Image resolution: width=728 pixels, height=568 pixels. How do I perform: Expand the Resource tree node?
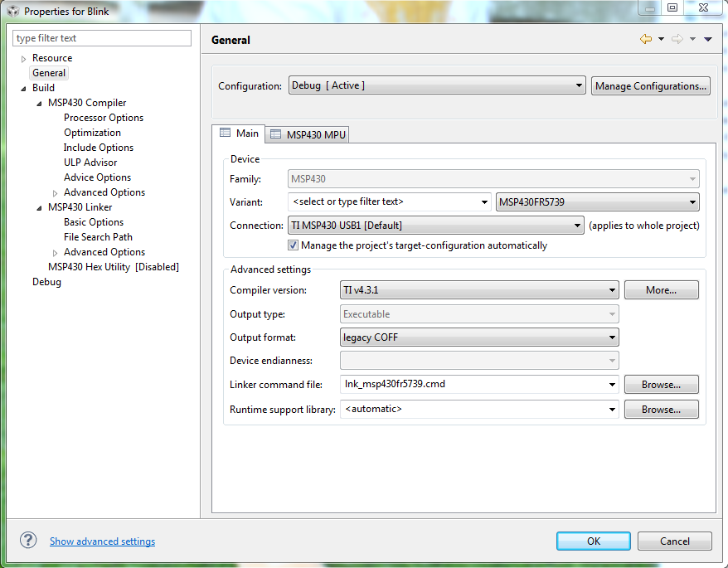tap(23, 59)
